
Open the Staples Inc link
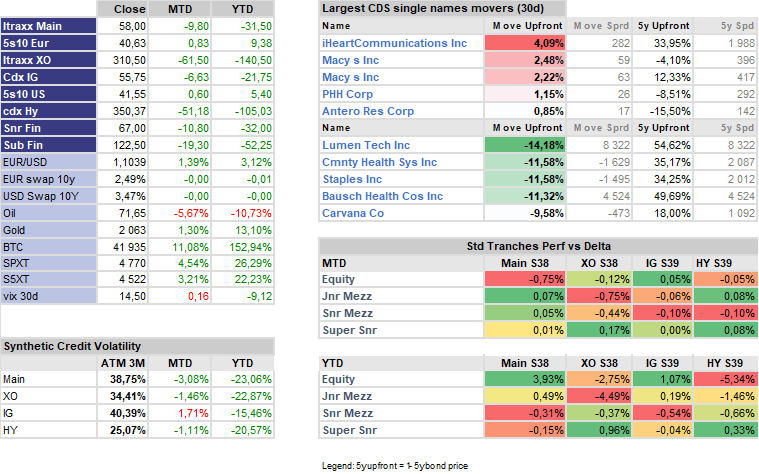pos(352,179)
